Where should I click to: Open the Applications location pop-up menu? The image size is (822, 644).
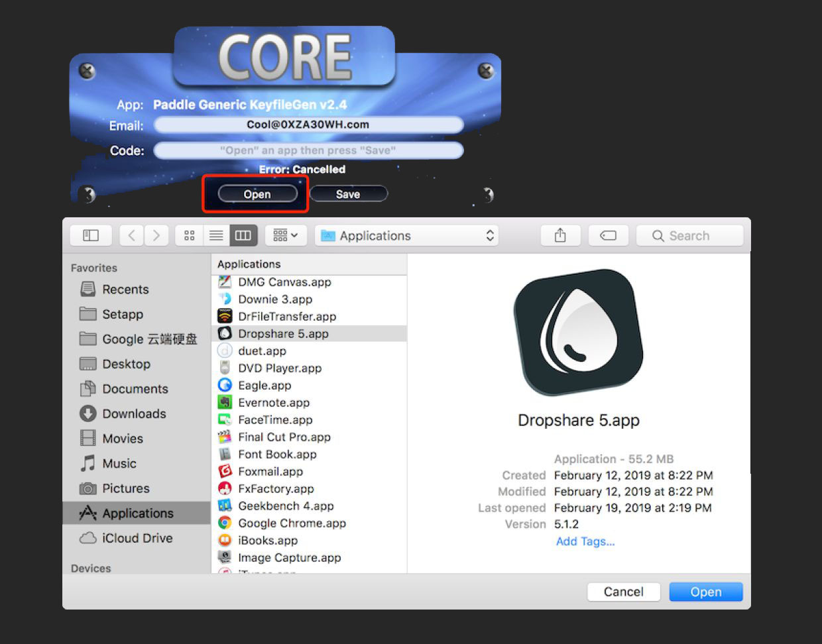tap(407, 235)
